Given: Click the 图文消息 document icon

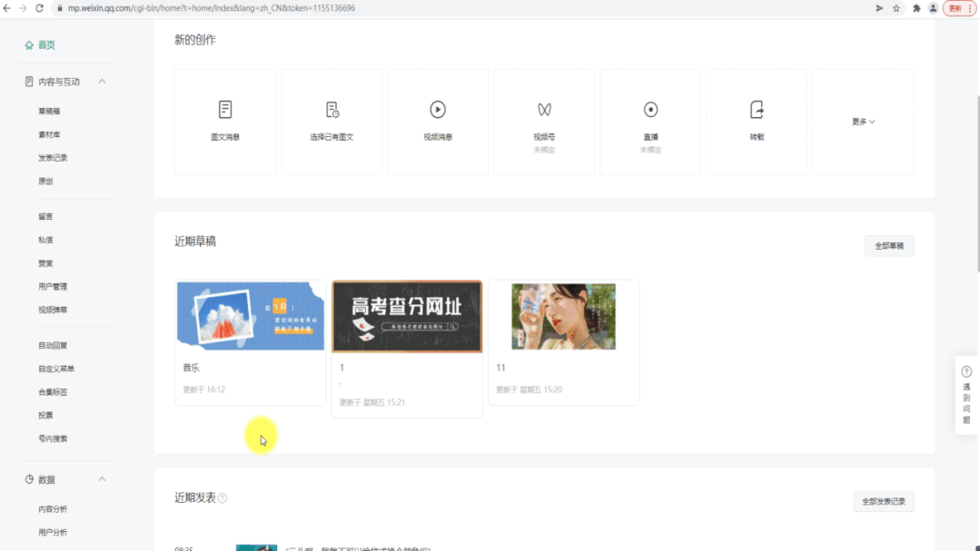Looking at the screenshot, I should [225, 109].
